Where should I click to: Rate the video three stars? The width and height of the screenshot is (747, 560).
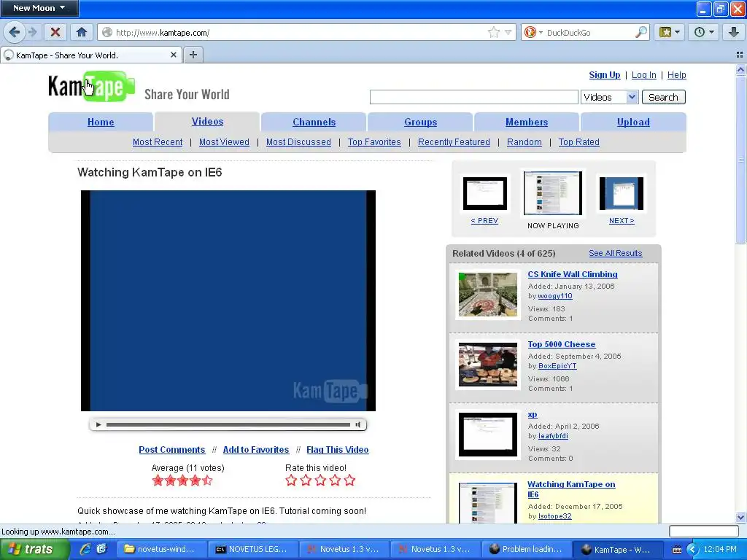pos(320,480)
